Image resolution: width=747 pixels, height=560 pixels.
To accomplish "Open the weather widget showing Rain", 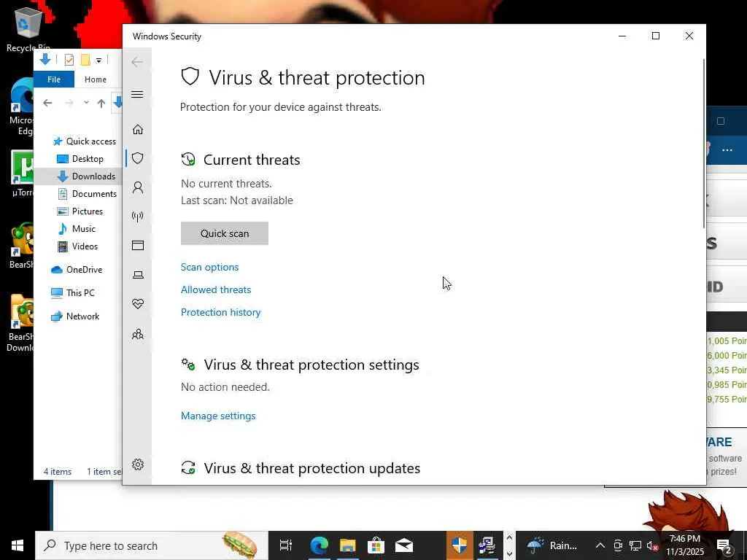I will 551,545.
